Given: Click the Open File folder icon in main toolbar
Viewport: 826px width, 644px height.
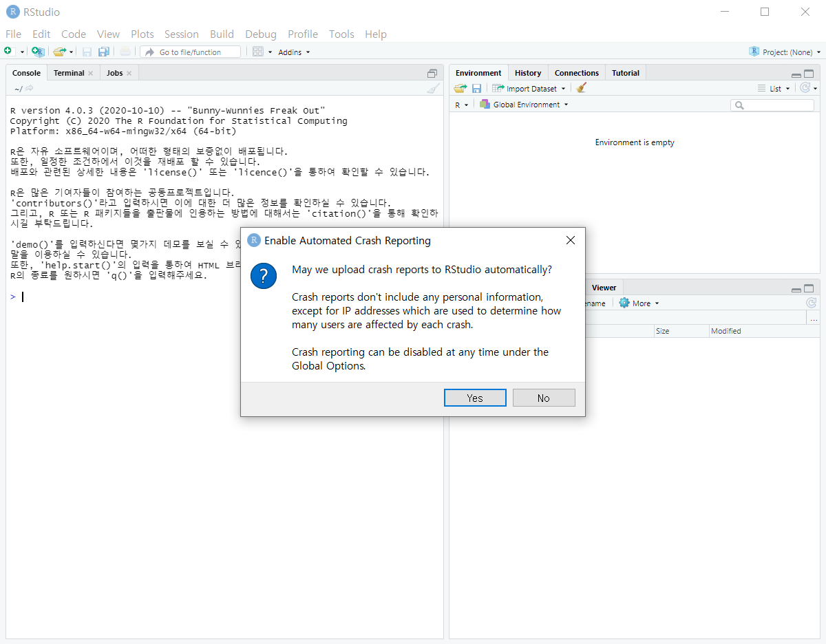Looking at the screenshot, I should click(x=60, y=52).
